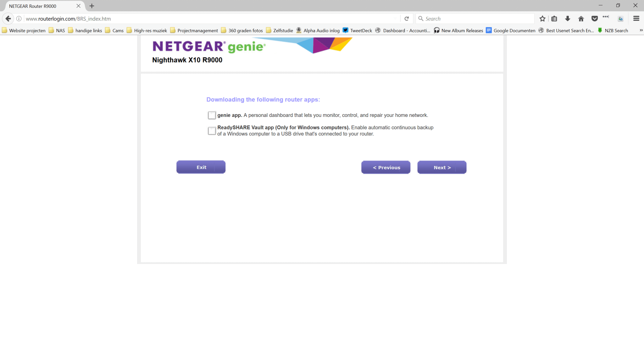Tick the genie app checkbox
The width and height of the screenshot is (644, 347).
(x=212, y=115)
